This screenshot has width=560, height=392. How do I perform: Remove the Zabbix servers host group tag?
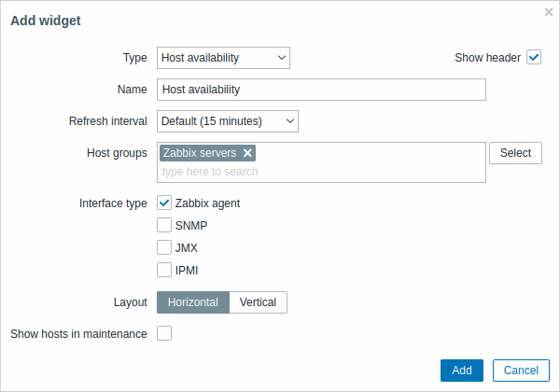tap(247, 153)
